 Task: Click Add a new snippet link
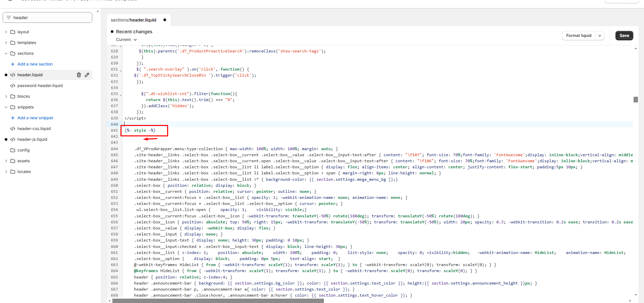click(35, 118)
